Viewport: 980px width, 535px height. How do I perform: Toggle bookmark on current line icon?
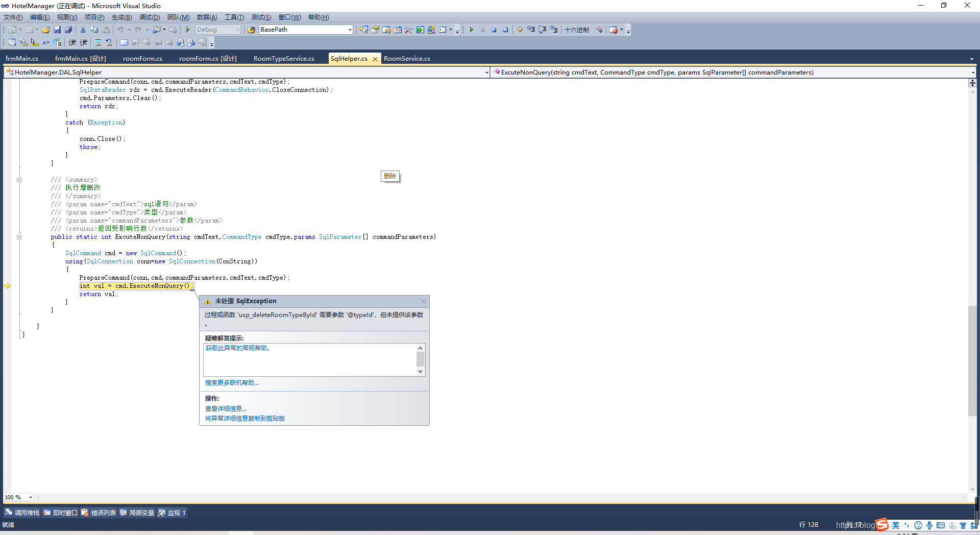pyautogui.click(x=124, y=43)
